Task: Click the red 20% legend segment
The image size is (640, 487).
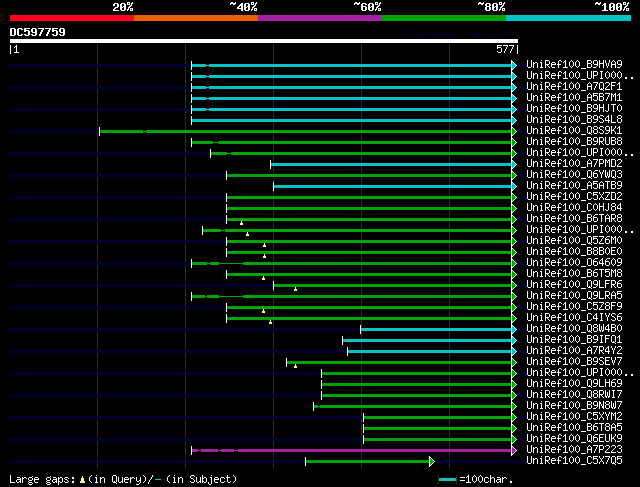Action: 72,18
